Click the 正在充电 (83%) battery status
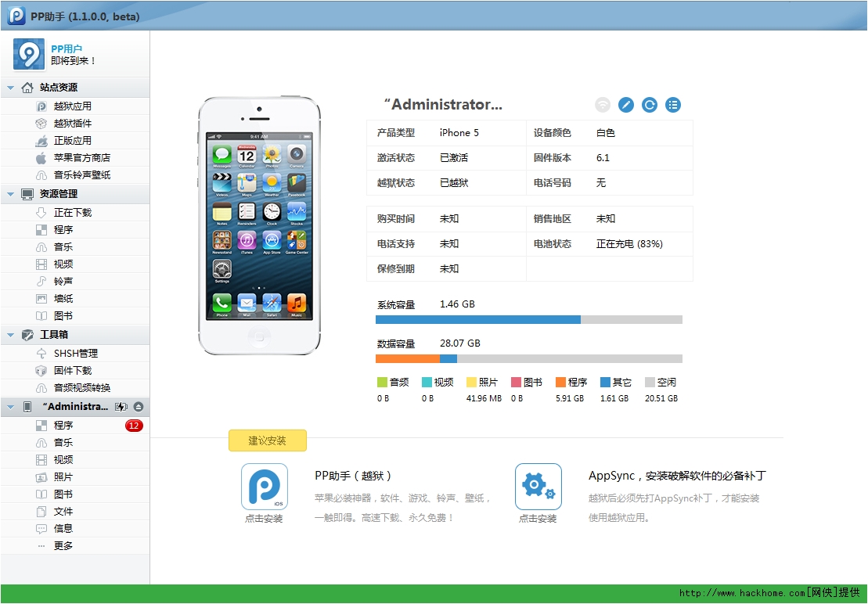The width and height of the screenshot is (868, 604). pos(629,244)
